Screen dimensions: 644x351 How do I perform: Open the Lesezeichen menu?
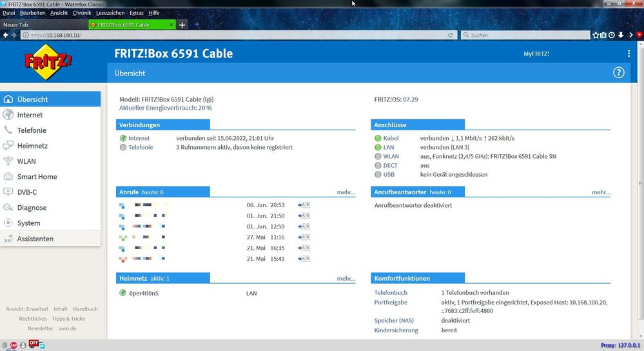[x=110, y=13]
